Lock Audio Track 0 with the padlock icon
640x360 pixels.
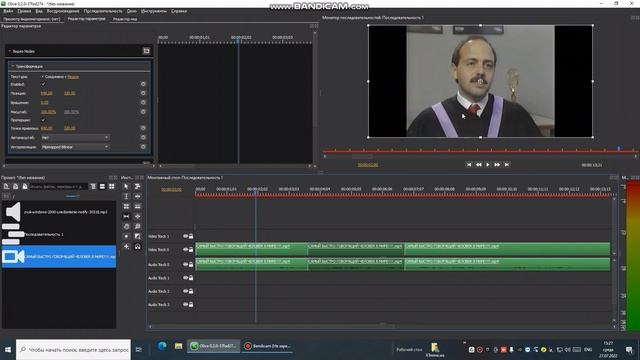pos(191,264)
